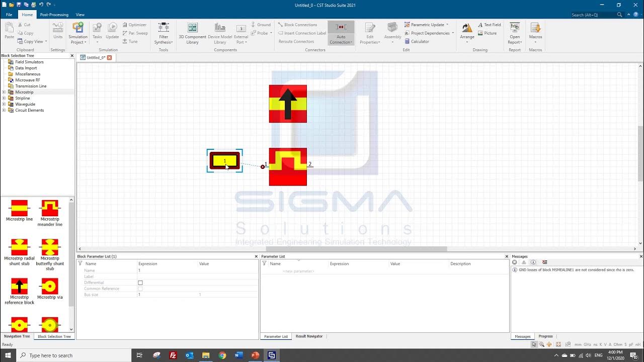This screenshot has height=362, width=644.
Task: Click the meander line block on canvas
Action: point(288,167)
